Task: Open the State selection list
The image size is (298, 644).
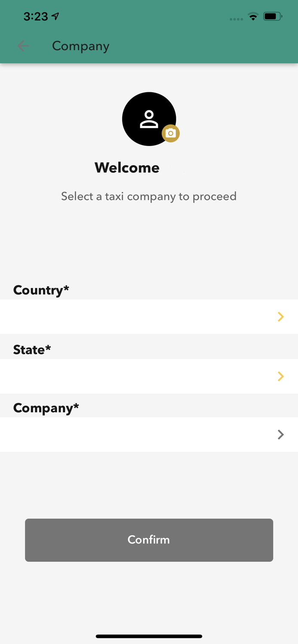Action: tap(149, 377)
